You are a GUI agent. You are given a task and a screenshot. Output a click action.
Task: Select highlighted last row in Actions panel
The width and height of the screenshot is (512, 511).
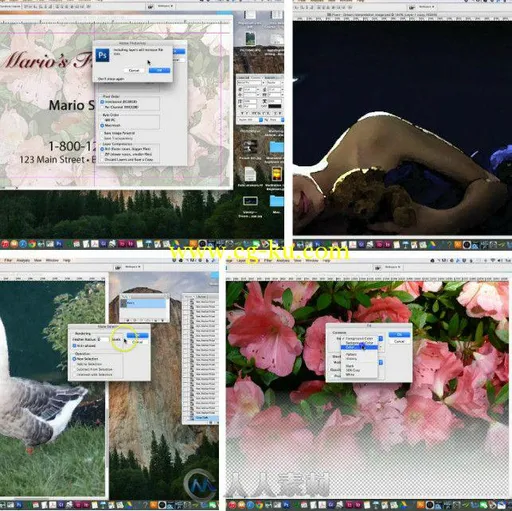coord(204,417)
